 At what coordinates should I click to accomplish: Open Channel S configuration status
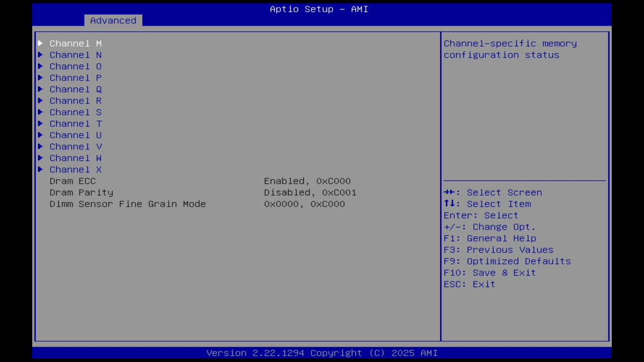click(75, 112)
